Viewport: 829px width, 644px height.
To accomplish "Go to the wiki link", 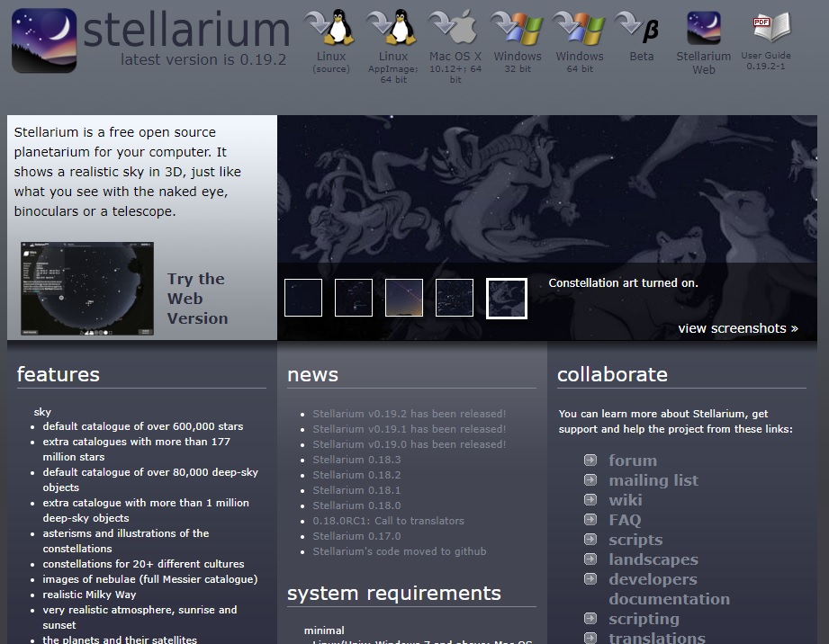I will [626, 500].
